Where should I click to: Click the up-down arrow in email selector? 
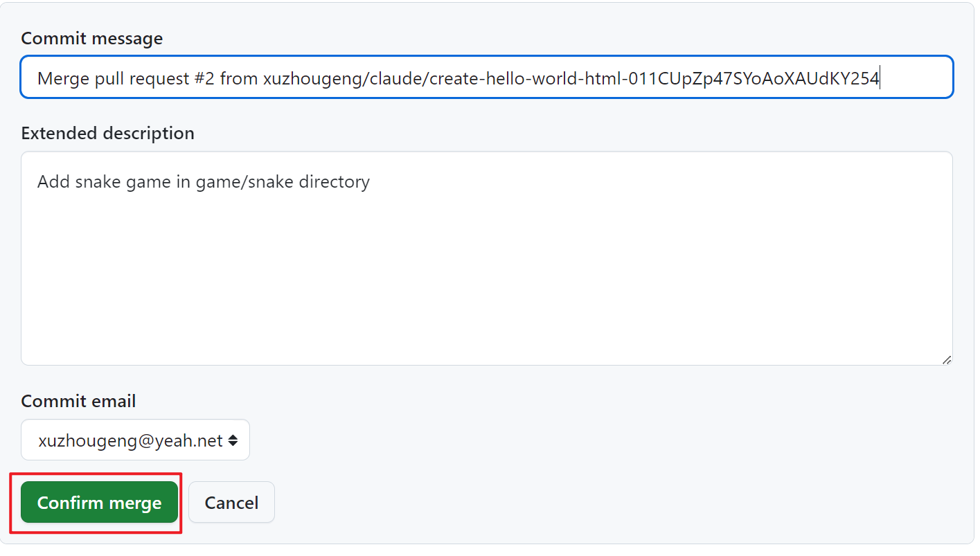click(233, 440)
